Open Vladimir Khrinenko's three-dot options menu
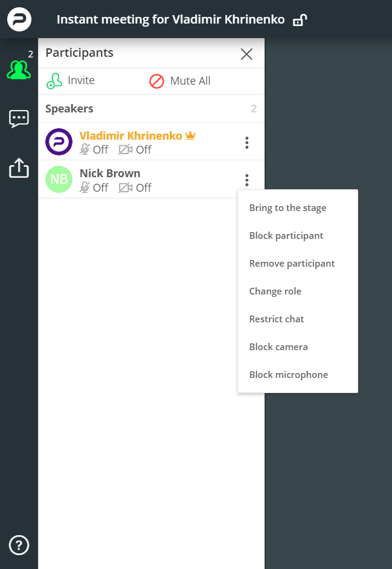This screenshot has height=569, width=392. tap(247, 143)
